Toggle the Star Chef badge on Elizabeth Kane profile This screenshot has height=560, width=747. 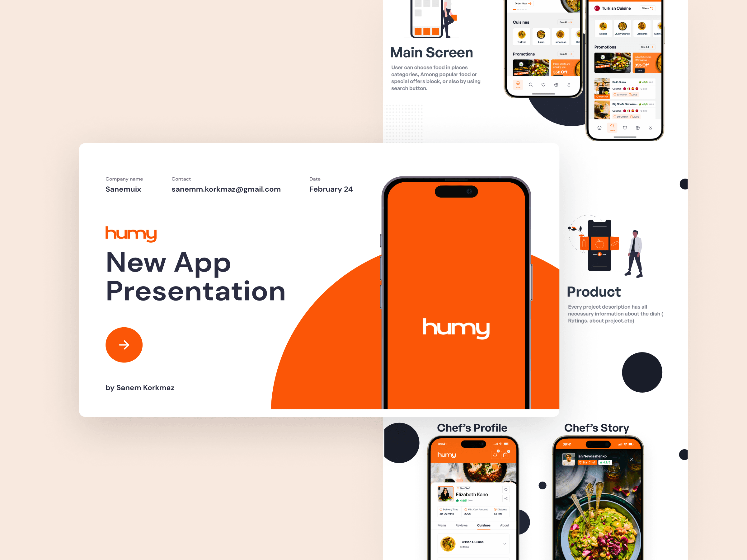[x=463, y=489]
